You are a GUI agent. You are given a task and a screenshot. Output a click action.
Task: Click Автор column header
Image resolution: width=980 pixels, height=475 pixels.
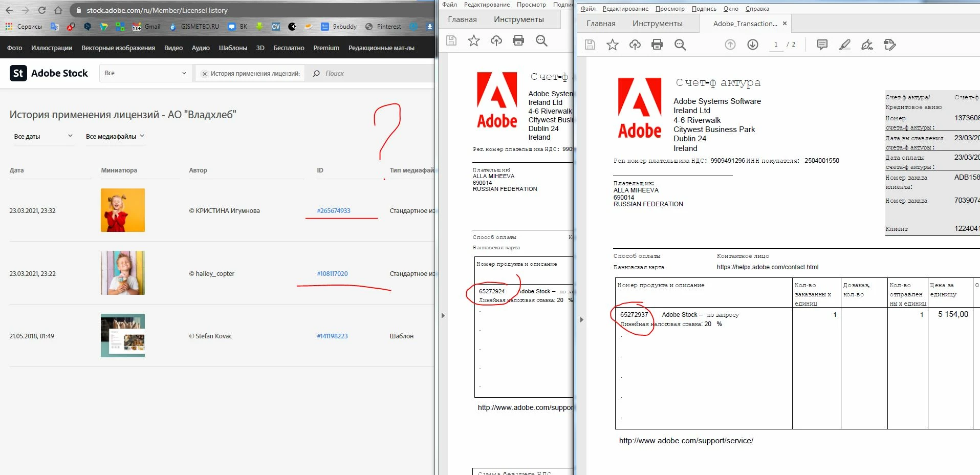[198, 170]
